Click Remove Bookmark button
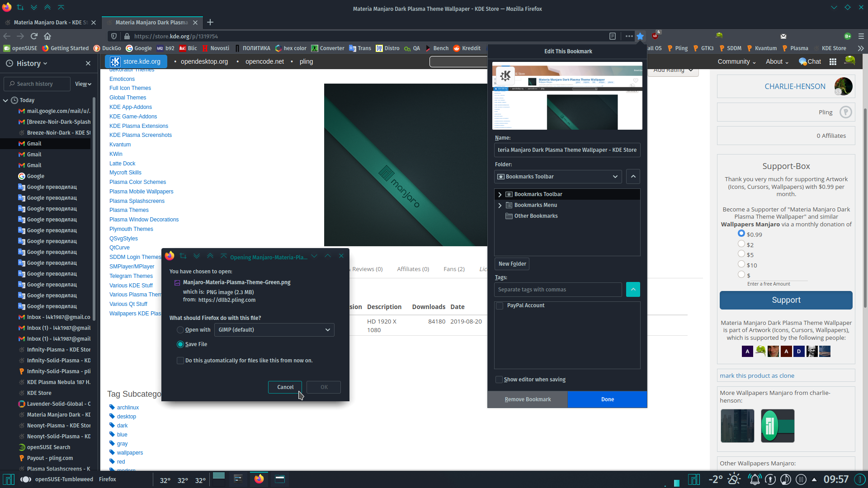Viewport: 868px width, 488px height. 528,399
